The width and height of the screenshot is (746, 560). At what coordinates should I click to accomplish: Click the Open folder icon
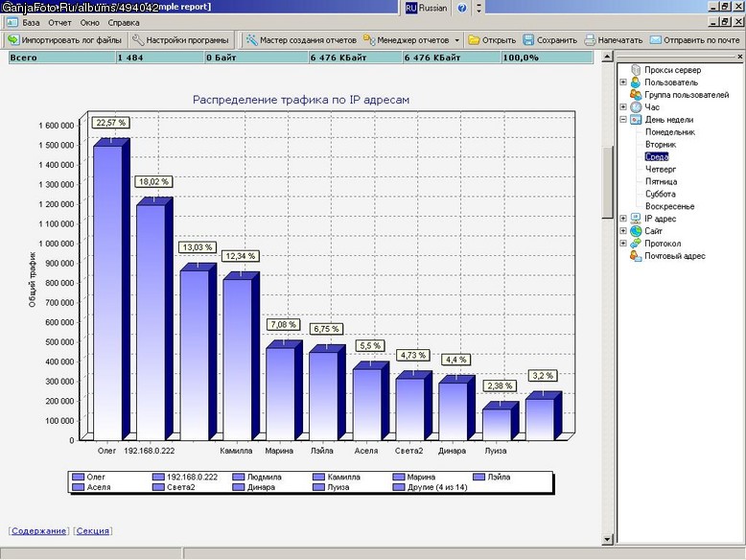point(474,40)
